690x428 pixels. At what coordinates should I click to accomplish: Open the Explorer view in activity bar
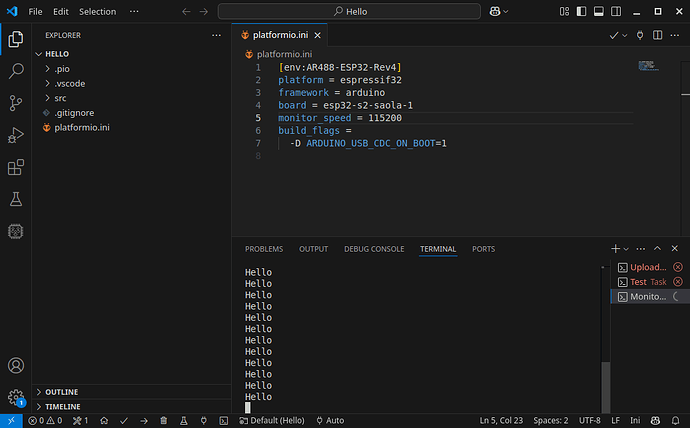(x=16, y=39)
